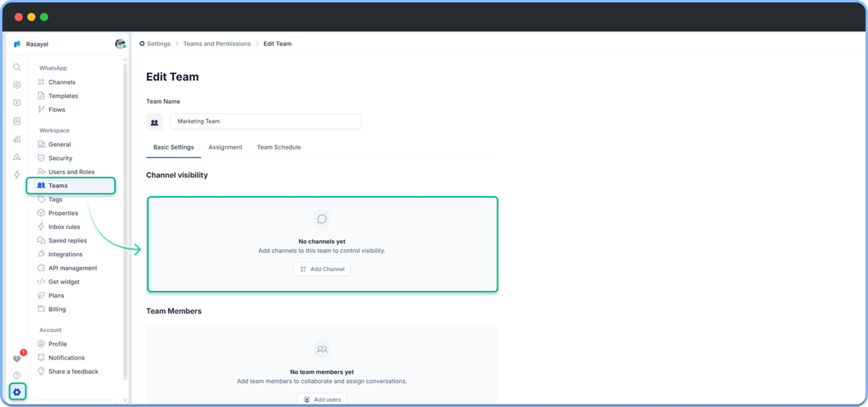The image size is (868, 407).
Task: Click the Team Name input field
Action: click(266, 121)
